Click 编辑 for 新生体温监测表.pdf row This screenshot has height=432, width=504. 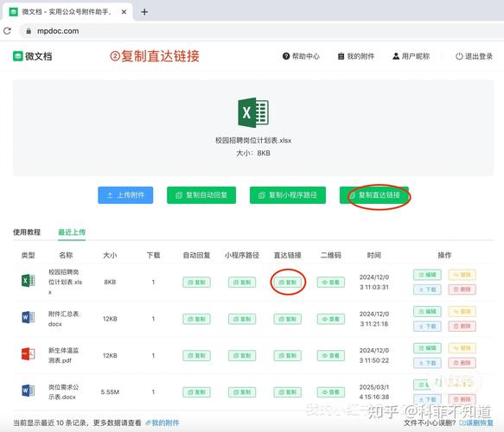tap(427, 348)
